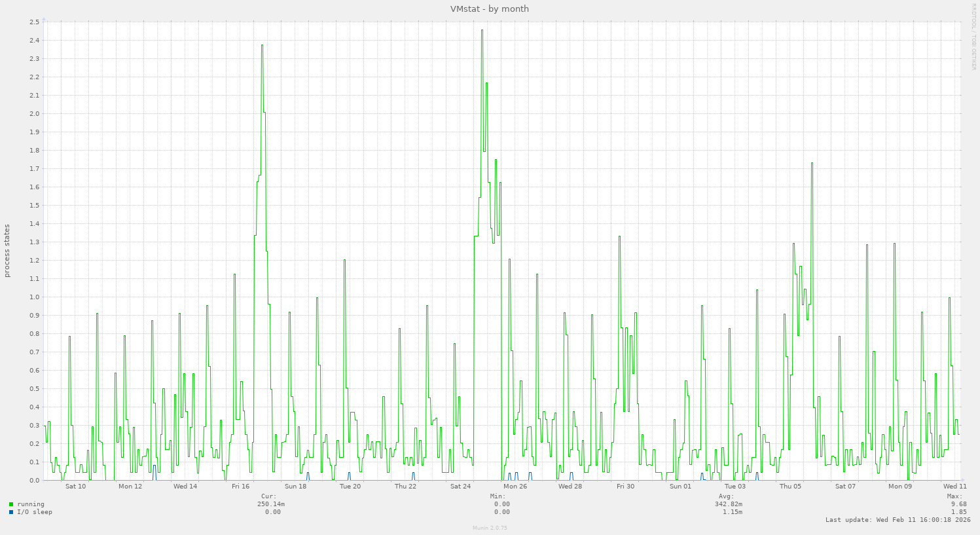Screen dimensions: 980x535
Task: Select the 'running' legend label
Action: (31, 504)
